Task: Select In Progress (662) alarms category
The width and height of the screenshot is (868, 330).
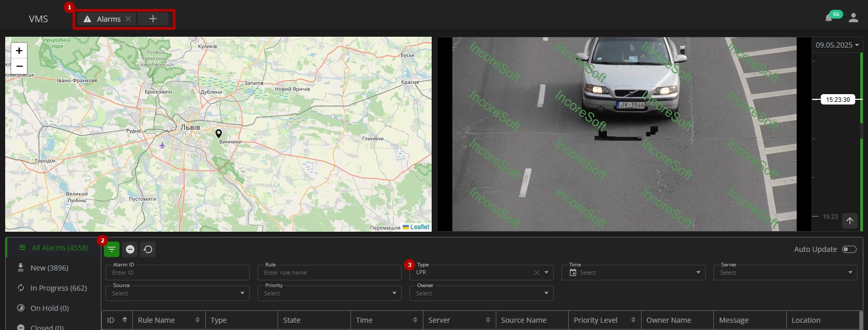Action: pyautogui.click(x=54, y=288)
